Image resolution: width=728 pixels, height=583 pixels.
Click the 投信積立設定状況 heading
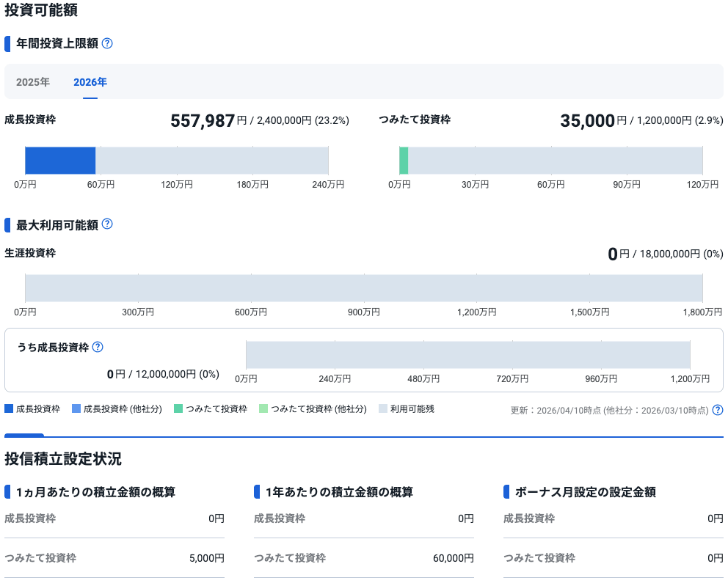[x=63, y=459]
